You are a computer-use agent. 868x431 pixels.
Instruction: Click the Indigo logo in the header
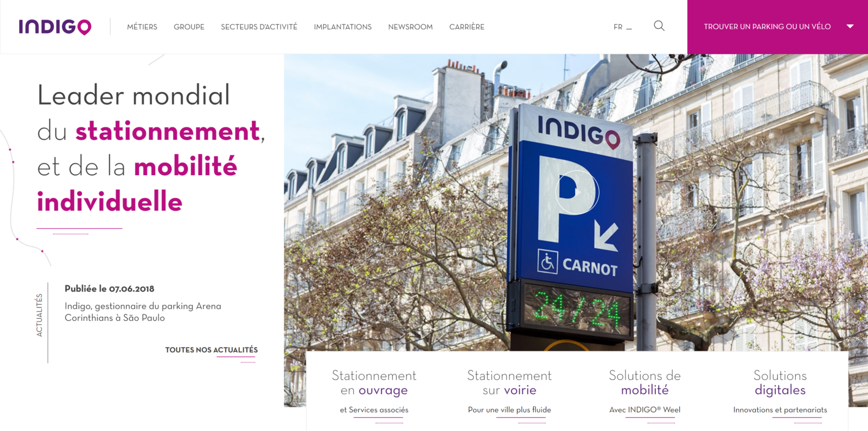pyautogui.click(x=55, y=27)
